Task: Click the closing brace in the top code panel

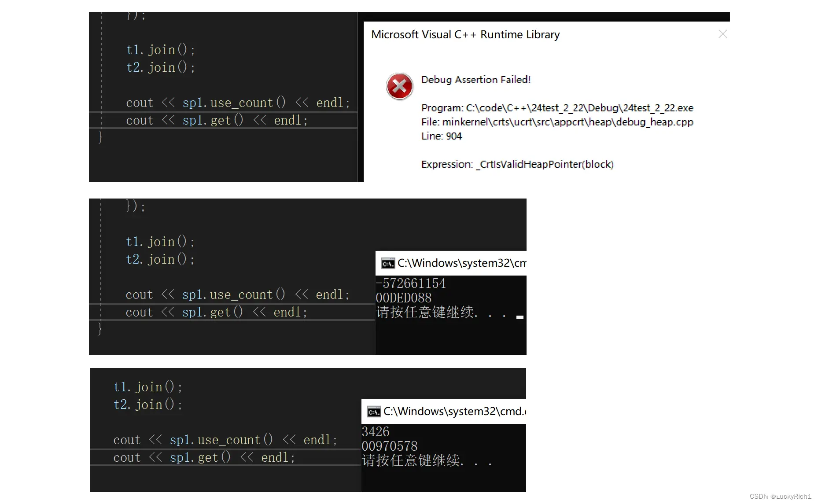Action: (100, 137)
